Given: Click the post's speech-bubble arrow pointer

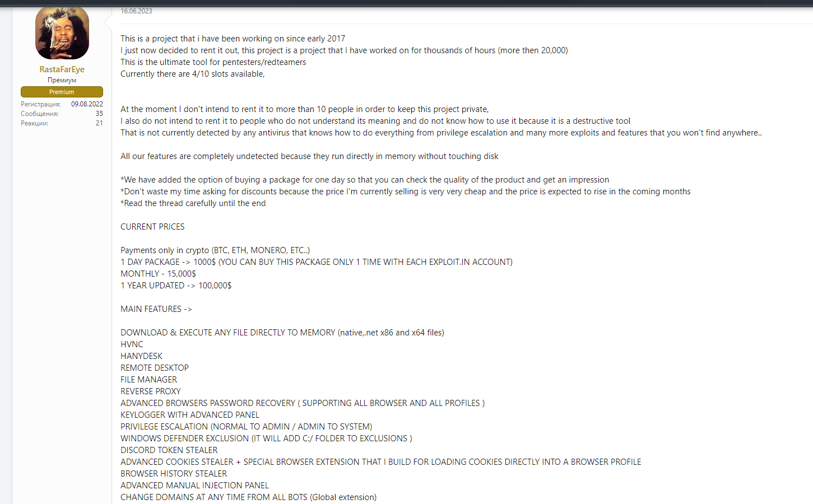Looking at the screenshot, I should pyautogui.click(x=108, y=21).
